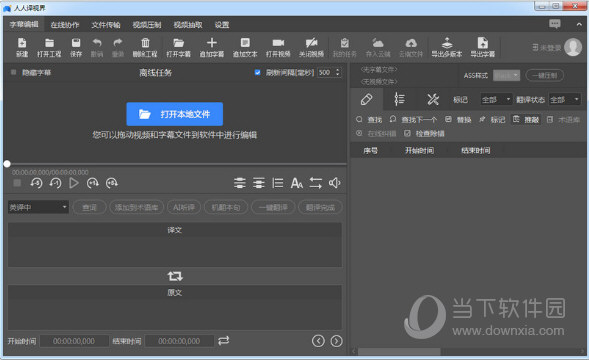Go to next subtitle with right arrow

click(x=336, y=341)
